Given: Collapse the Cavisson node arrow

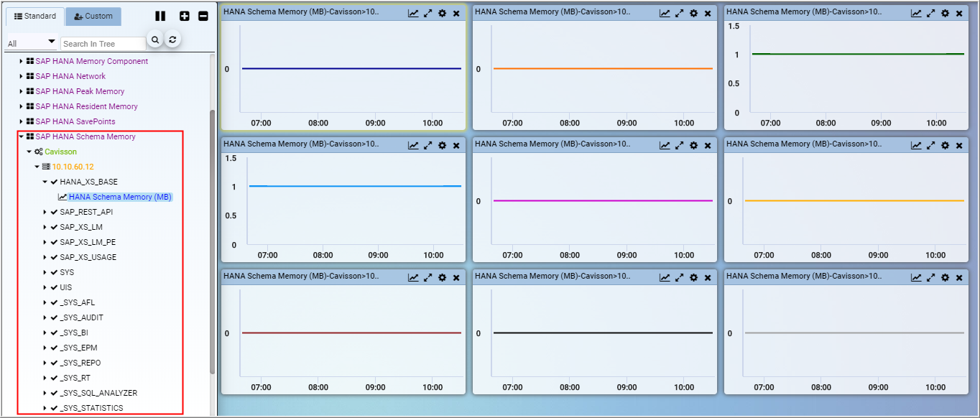Looking at the screenshot, I should pos(29,152).
